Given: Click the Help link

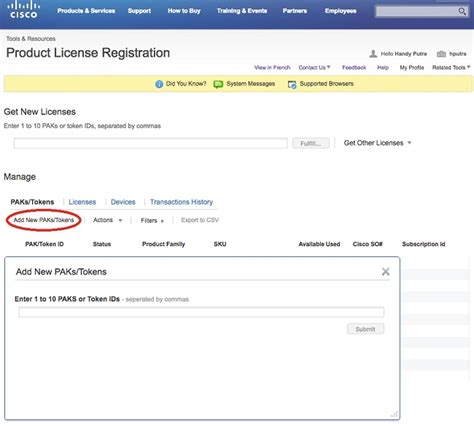Looking at the screenshot, I should click(x=383, y=68).
